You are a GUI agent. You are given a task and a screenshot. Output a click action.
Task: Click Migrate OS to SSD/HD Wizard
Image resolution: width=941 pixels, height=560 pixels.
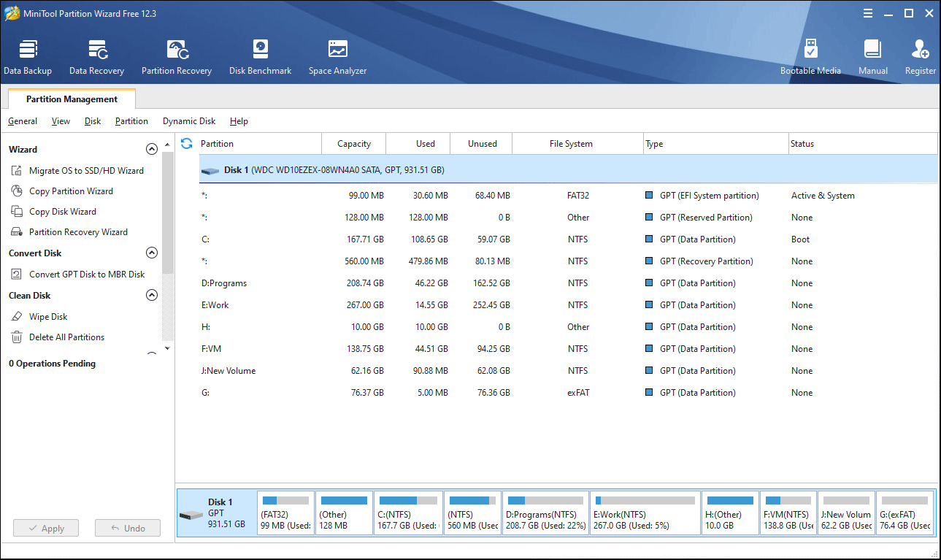coord(86,171)
